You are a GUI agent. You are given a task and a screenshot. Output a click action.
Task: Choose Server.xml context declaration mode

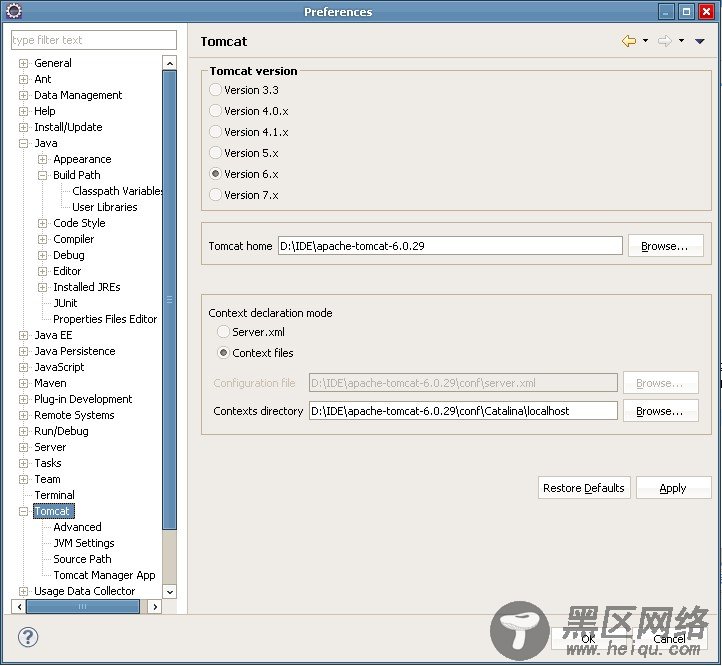click(x=223, y=332)
